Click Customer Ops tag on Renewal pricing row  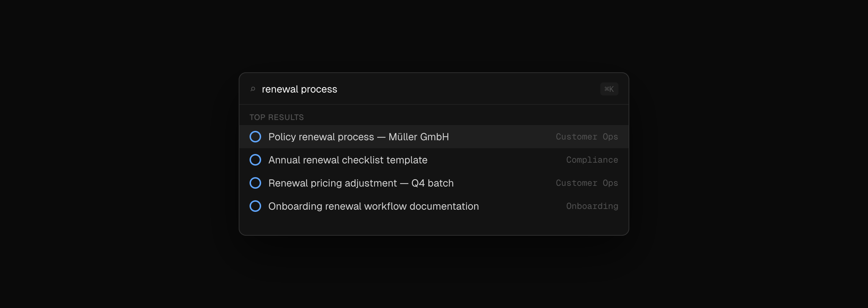point(587,183)
